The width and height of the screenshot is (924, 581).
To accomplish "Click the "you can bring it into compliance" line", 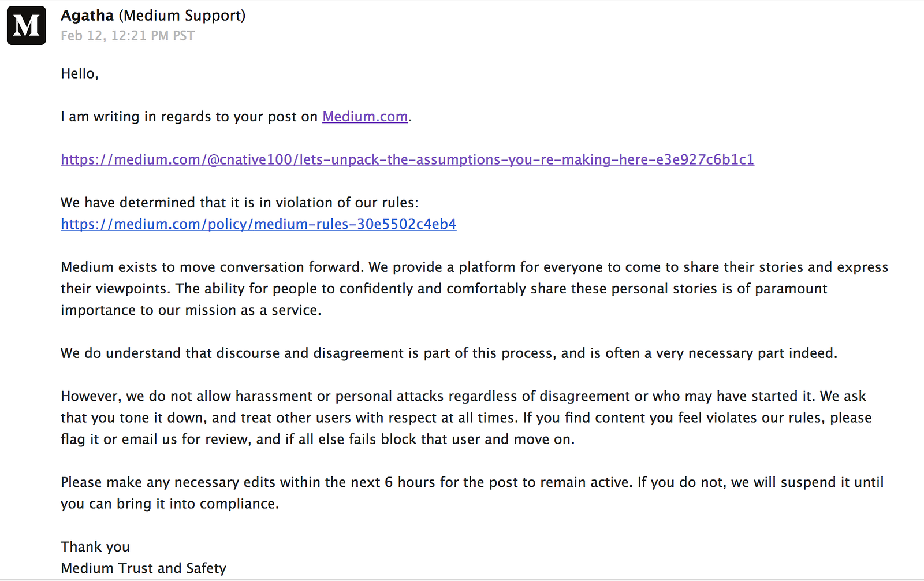I will [169, 504].
